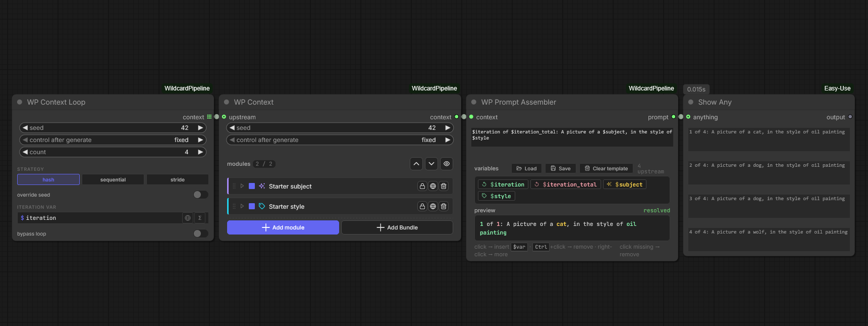Click the green grid context output icon
Screen dimensions: 868x326
pos(209,117)
